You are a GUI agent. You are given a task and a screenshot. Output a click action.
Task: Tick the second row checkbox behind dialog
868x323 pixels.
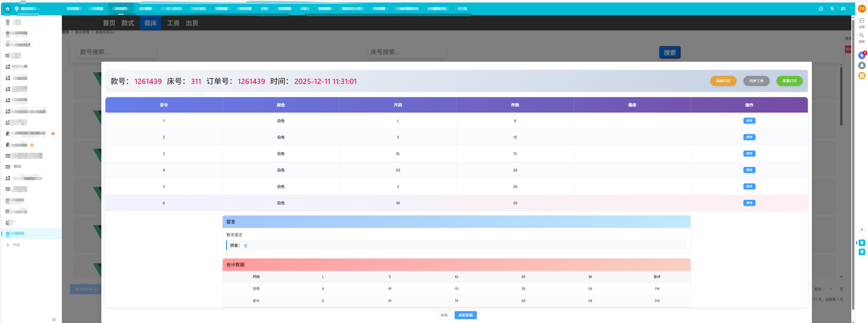83,120
